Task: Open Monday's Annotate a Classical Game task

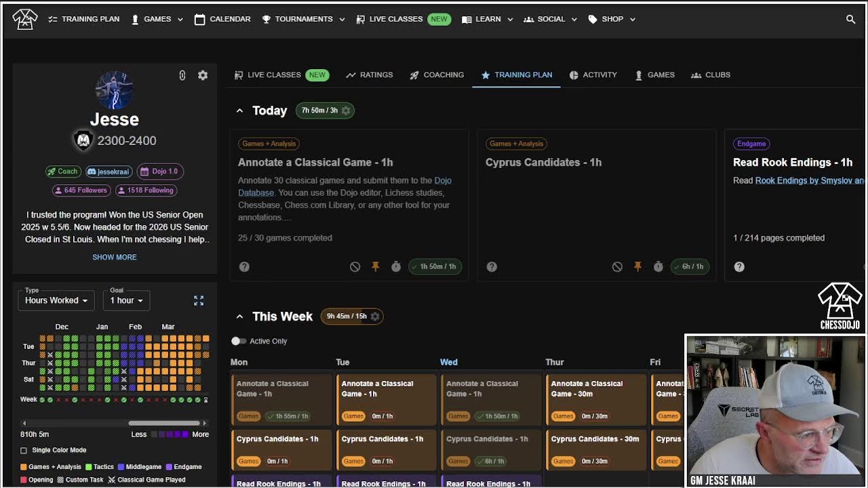Action: (281, 399)
